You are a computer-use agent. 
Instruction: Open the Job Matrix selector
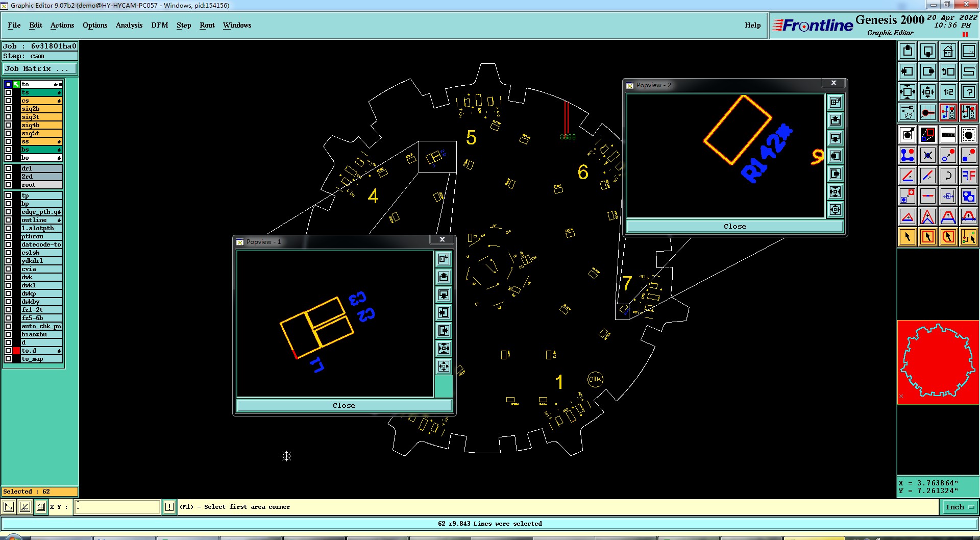click(40, 68)
